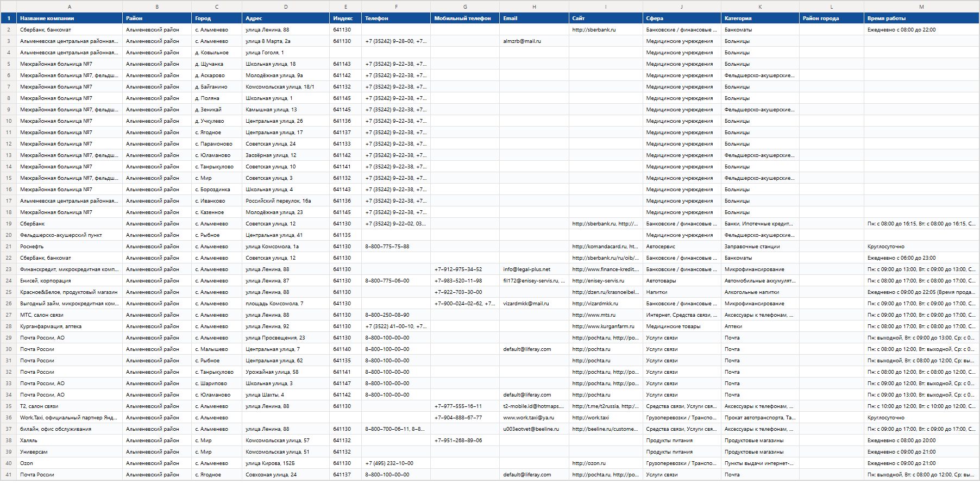Click the 'Урожайная улица, 58' address cell
The width and height of the screenshot is (980, 490).
[x=286, y=372]
